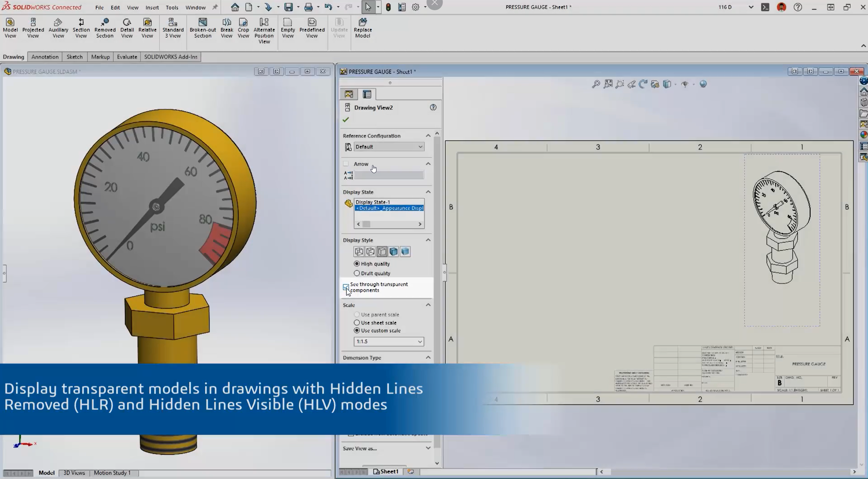
Task: Confirm Drawing View2 with green checkmark
Action: coord(346,119)
